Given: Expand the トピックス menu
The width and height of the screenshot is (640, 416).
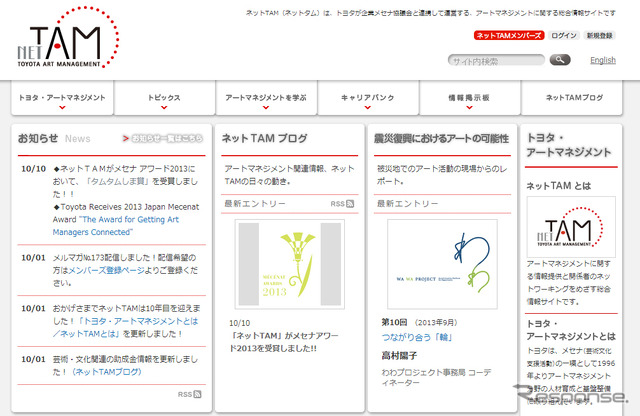Looking at the screenshot, I should tap(164, 98).
